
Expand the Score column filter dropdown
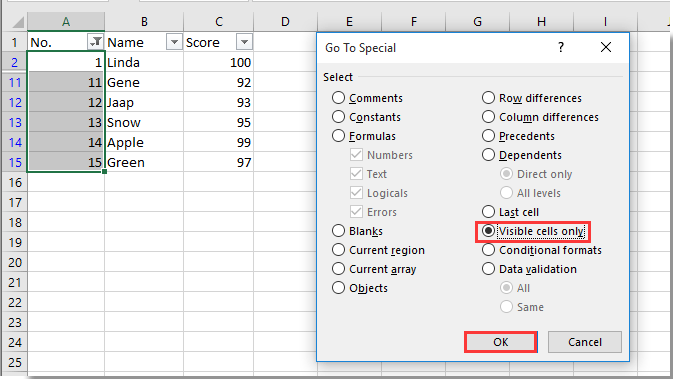(244, 42)
